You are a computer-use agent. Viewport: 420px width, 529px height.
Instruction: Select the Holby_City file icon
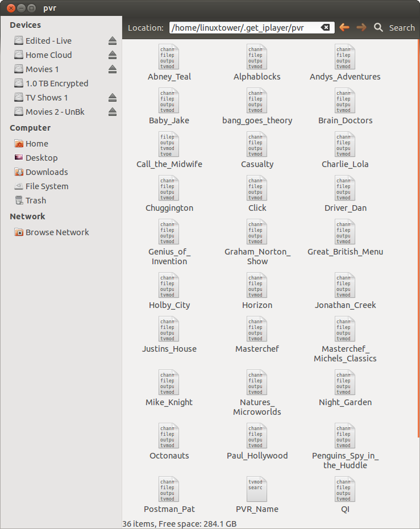click(169, 285)
